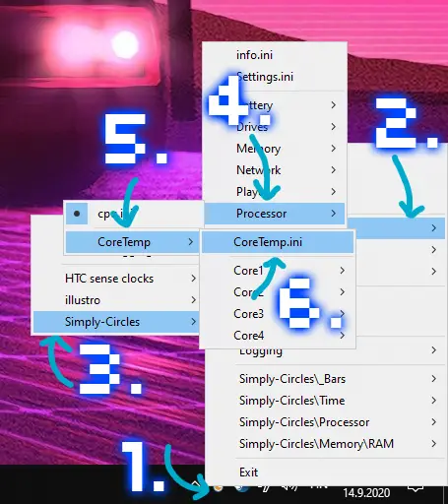Click Exit to quit Rainmeter
Viewport: 448px width, 504px height.
coord(248,472)
